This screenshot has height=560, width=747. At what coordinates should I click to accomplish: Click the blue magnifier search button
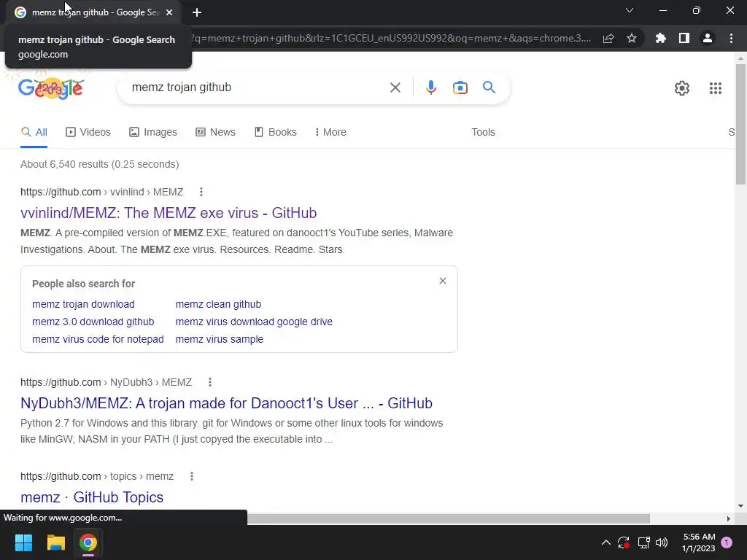tap(489, 87)
